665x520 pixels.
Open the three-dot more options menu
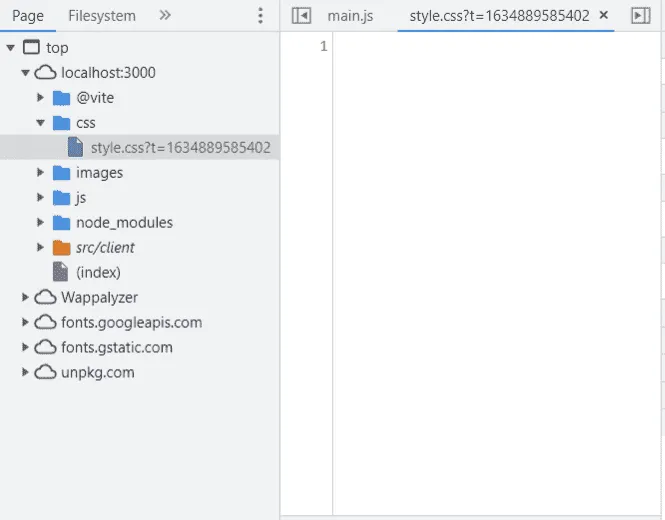point(260,16)
